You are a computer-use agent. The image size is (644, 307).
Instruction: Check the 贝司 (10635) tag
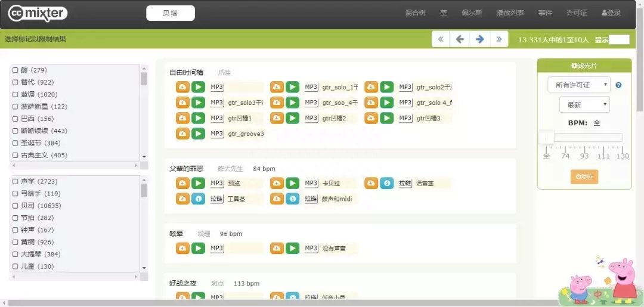(x=15, y=206)
